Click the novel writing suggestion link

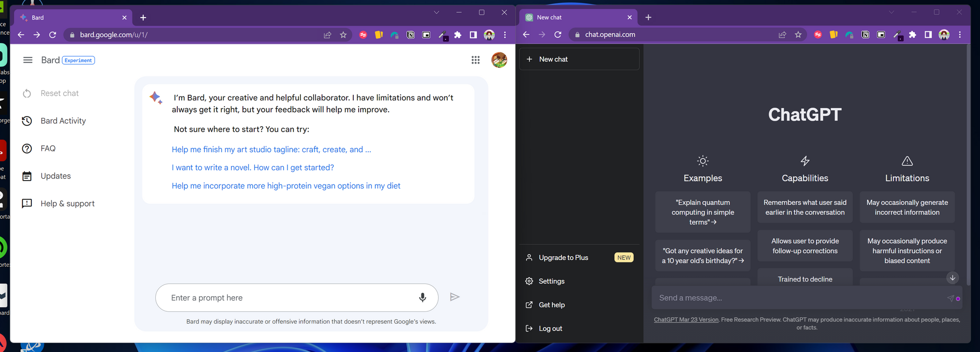coord(253,167)
